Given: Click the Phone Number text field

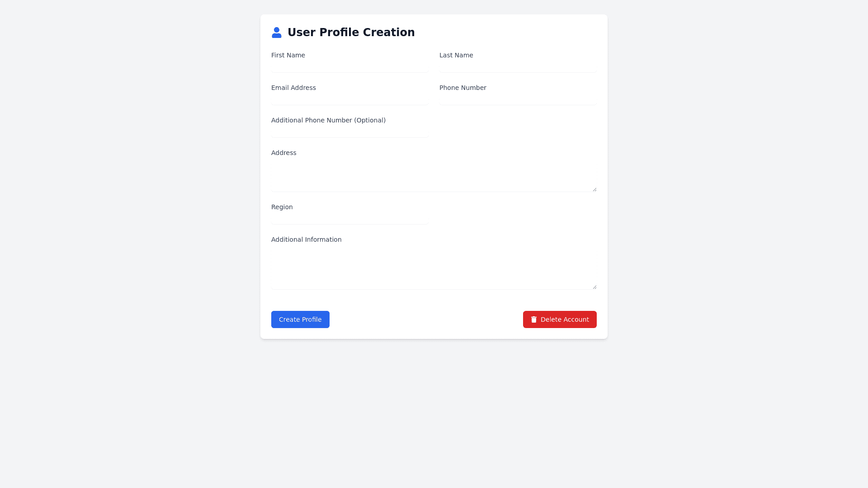Looking at the screenshot, I should [x=518, y=99].
